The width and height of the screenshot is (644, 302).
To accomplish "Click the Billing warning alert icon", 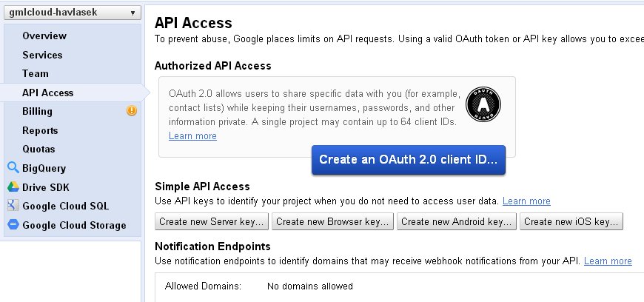I will [x=132, y=112].
